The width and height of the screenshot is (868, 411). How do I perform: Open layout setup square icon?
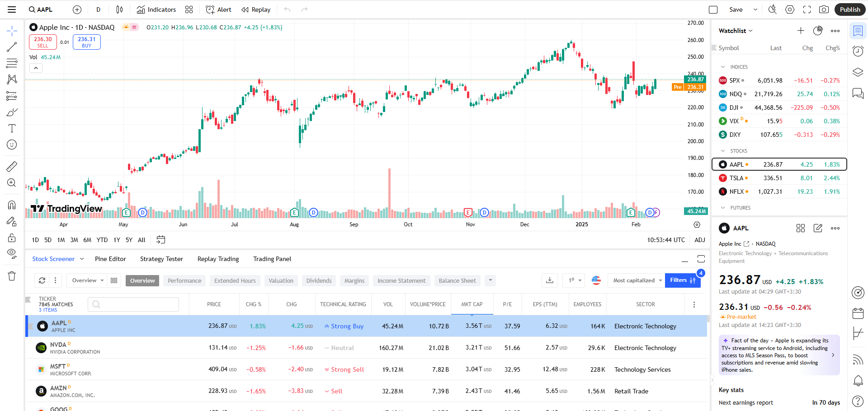pos(713,9)
